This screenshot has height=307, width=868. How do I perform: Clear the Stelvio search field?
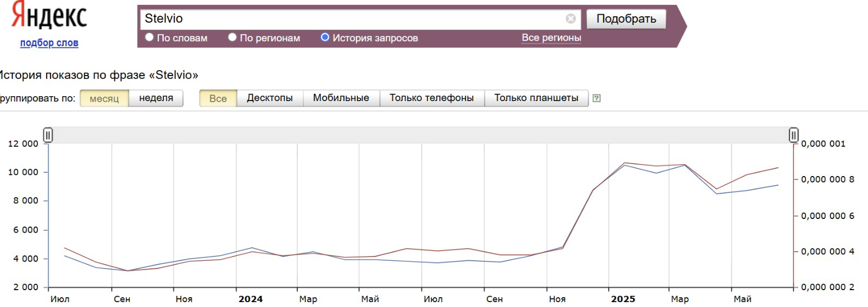pos(571,18)
